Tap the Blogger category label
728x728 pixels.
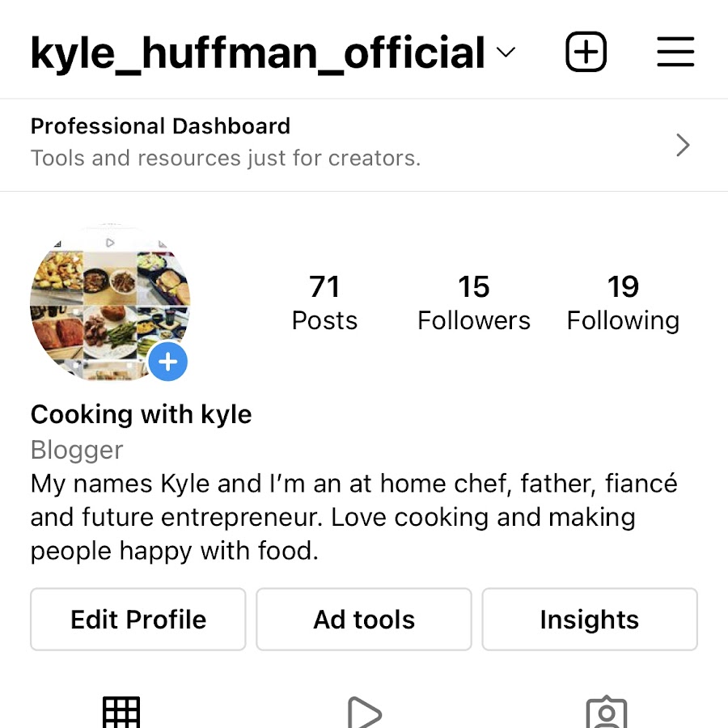77,450
